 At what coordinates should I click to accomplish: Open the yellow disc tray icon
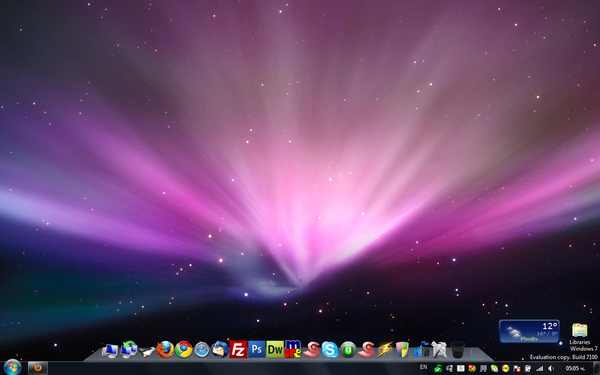[x=505, y=368]
